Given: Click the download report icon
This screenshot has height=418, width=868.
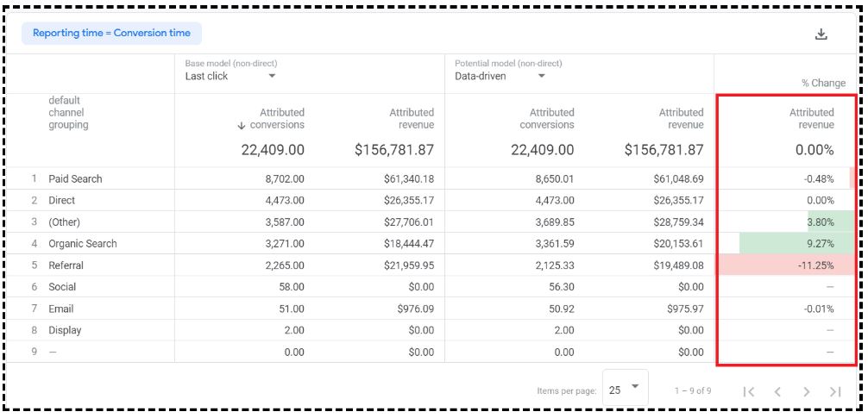Looking at the screenshot, I should (821, 34).
